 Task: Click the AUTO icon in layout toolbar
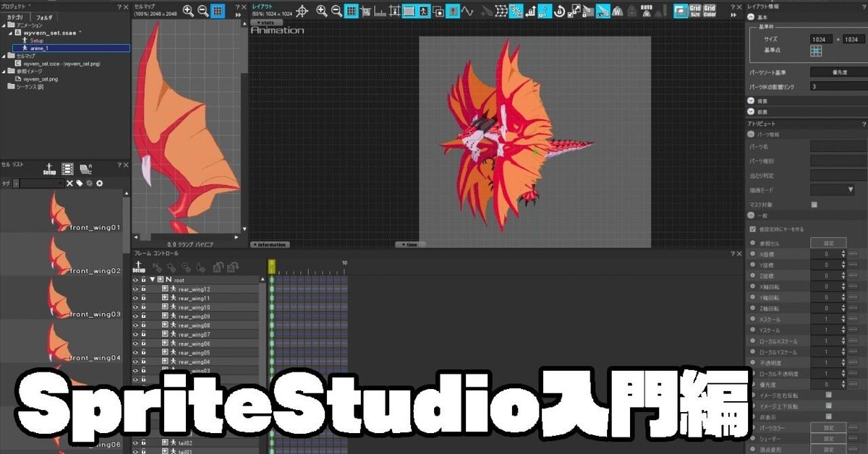tap(647, 11)
